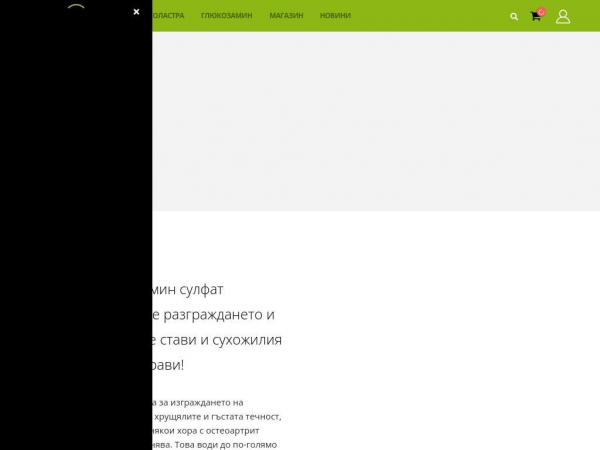The image size is (600, 450).
Task: Click the heading text 'мин сулфат'
Action: pyautogui.click(x=188, y=290)
